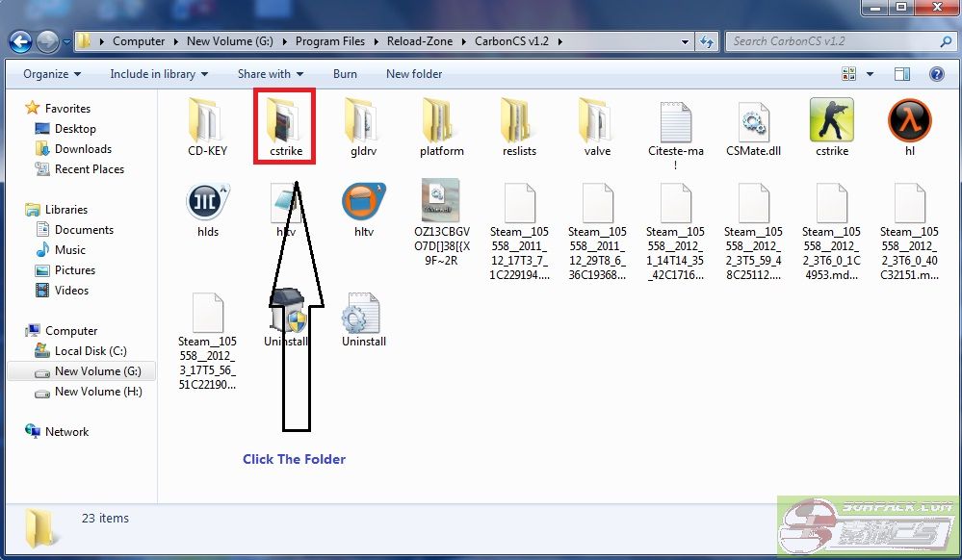Viewport: 962px width, 560px height.
Task: Open the Organize dropdown menu
Action: point(52,74)
